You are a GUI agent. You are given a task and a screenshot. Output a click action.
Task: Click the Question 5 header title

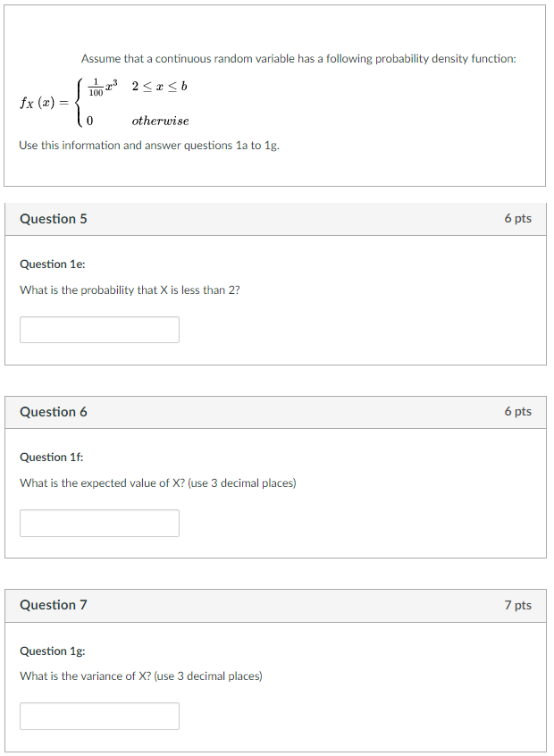(54, 219)
